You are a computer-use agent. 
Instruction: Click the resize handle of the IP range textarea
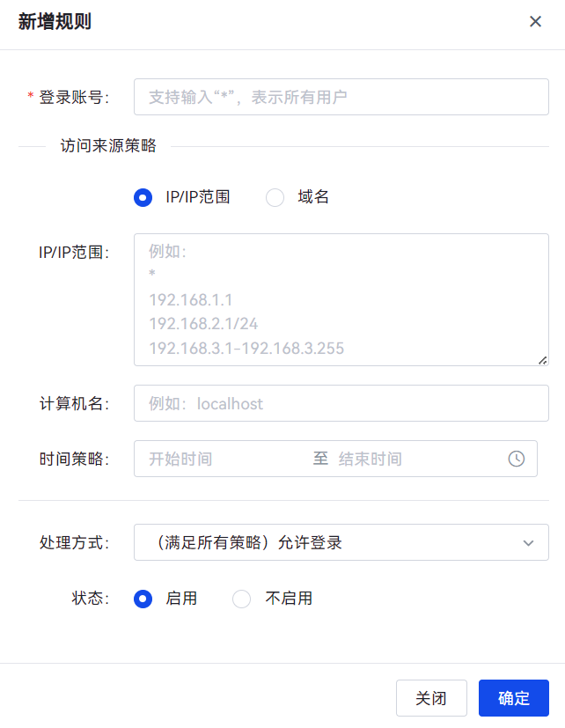(x=542, y=359)
